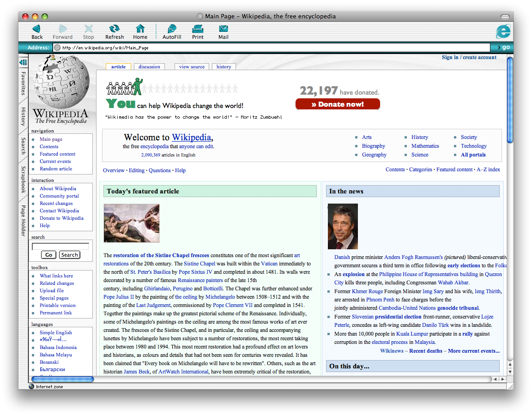Open 2,090,369 article count link

coord(151,155)
